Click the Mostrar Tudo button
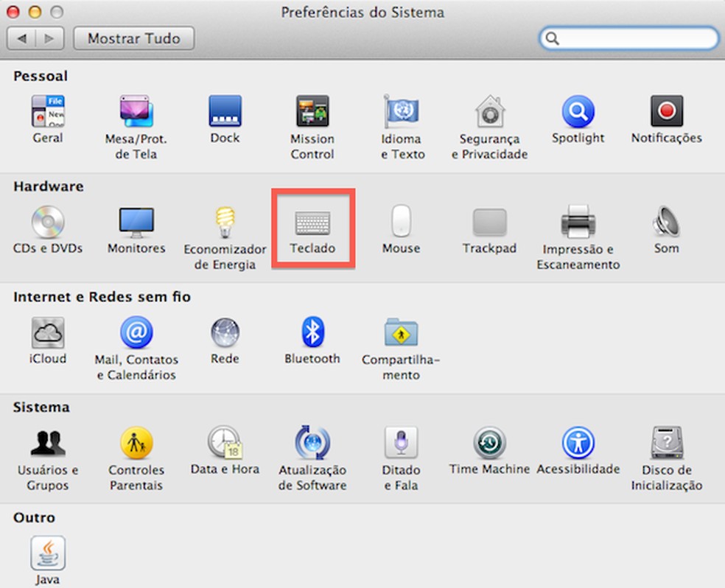The height and width of the screenshot is (588, 725). pyautogui.click(x=133, y=38)
